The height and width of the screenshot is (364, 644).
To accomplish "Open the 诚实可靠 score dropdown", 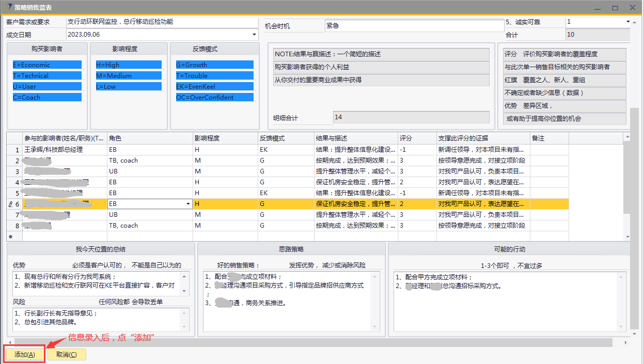I will pos(628,22).
